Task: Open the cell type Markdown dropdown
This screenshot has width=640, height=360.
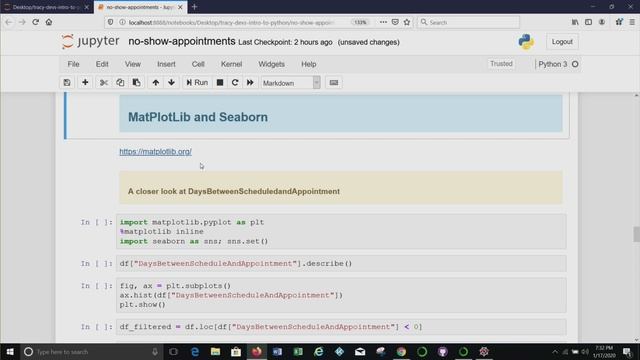Action: click(291, 83)
